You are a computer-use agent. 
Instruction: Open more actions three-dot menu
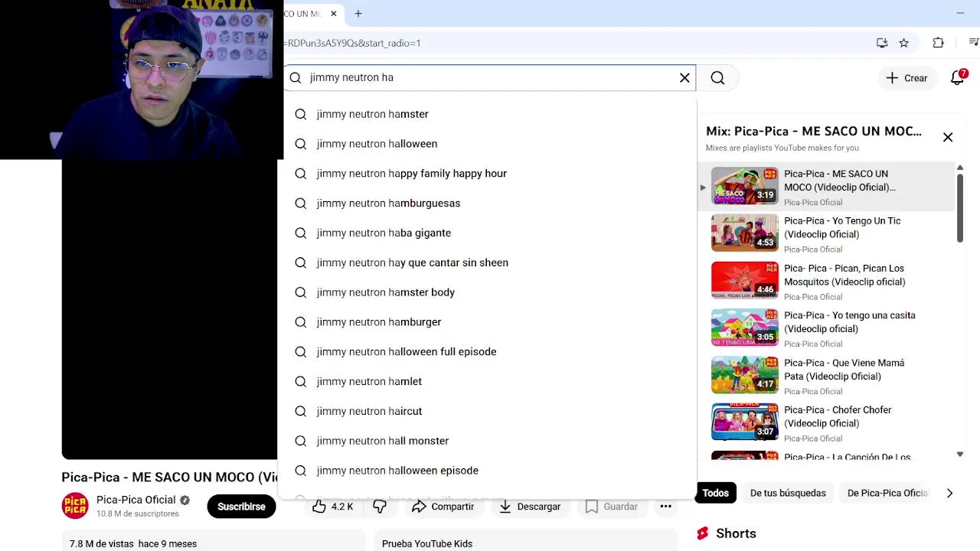(665, 507)
